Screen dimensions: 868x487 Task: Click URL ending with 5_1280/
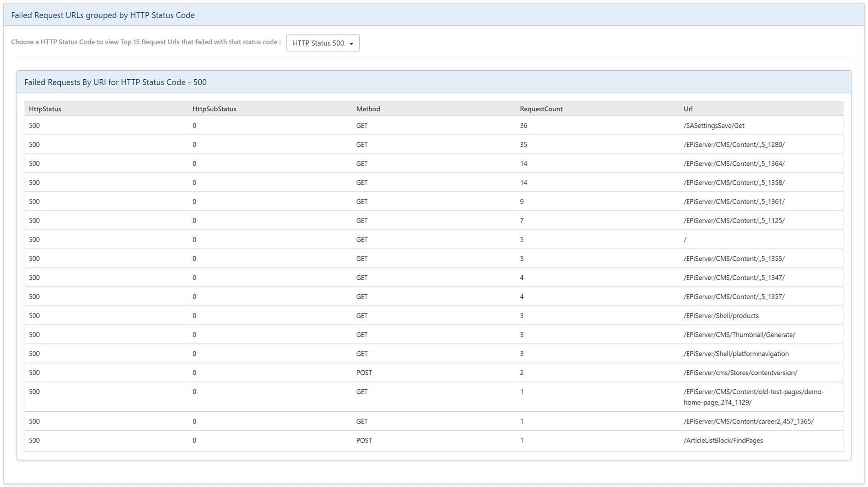coord(734,145)
